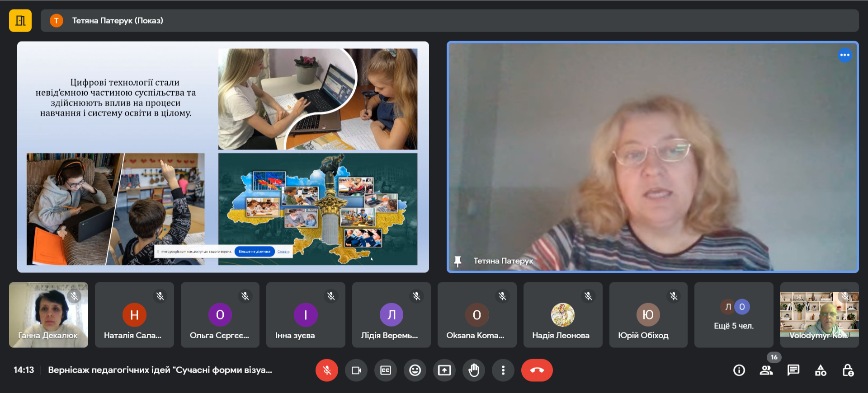The width and height of the screenshot is (868, 393).
Task: Leave the call with red hang-up button
Action: pos(537,370)
